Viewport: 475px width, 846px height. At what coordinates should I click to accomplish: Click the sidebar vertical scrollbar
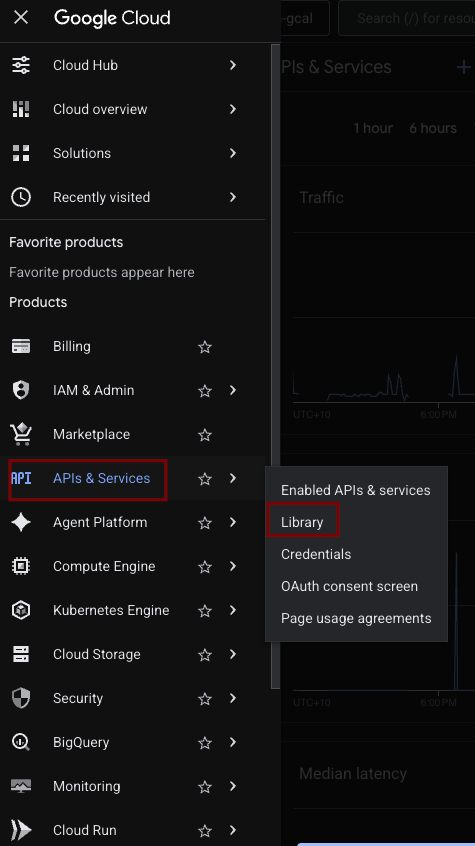(x=275, y=367)
